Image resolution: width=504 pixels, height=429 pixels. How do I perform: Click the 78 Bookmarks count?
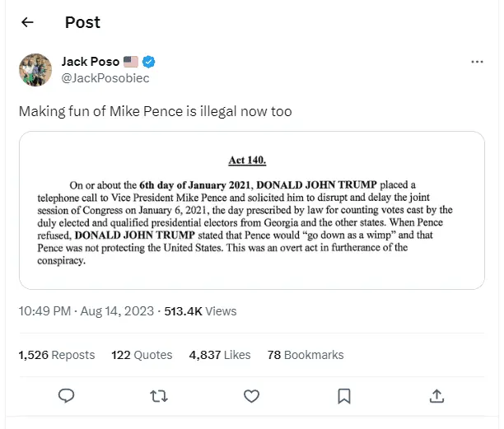[x=306, y=355]
